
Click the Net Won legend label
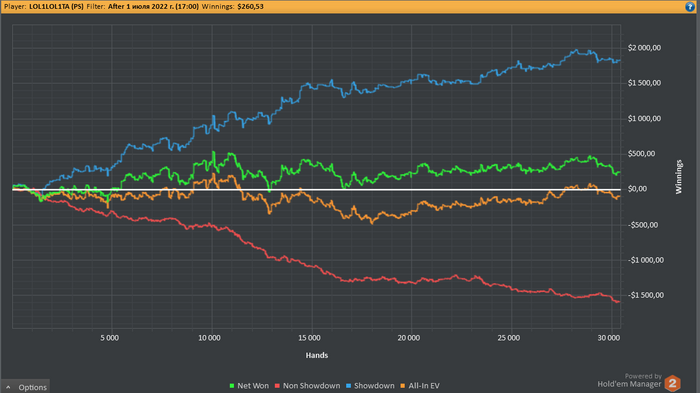click(x=253, y=386)
